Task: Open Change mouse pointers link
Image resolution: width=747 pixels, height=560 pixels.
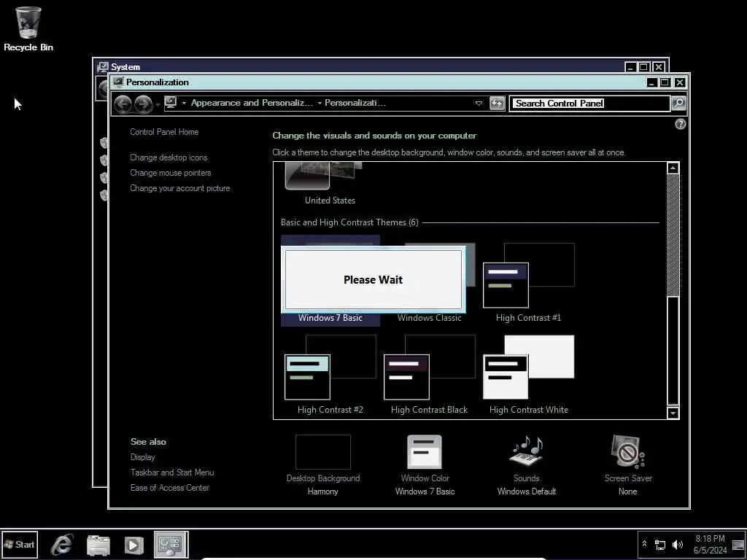Action: tap(171, 173)
